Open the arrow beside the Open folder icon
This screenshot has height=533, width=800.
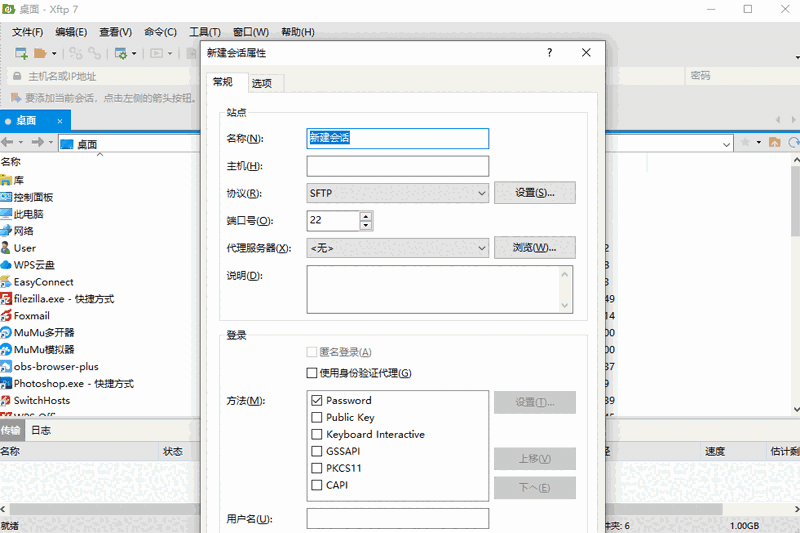click(x=54, y=54)
